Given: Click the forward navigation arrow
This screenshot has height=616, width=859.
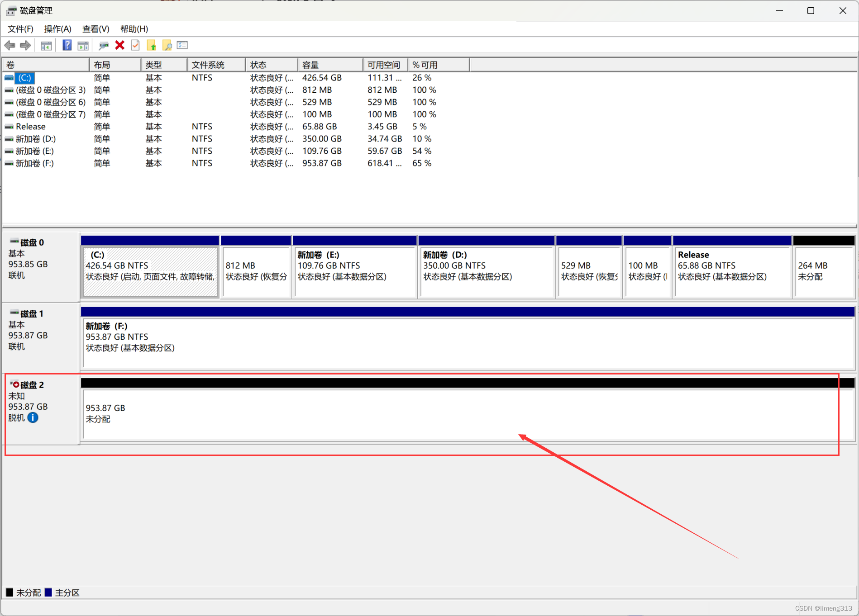Looking at the screenshot, I should coord(25,45).
